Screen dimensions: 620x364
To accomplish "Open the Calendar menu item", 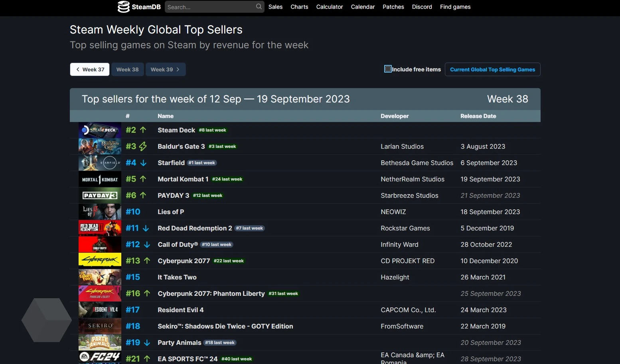I will point(363,7).
